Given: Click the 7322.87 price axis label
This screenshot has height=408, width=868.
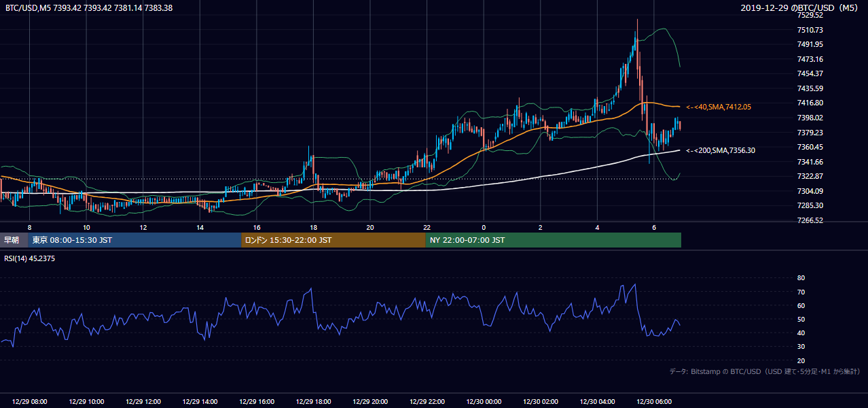Looking at the screenshot, I should (810, 176).
